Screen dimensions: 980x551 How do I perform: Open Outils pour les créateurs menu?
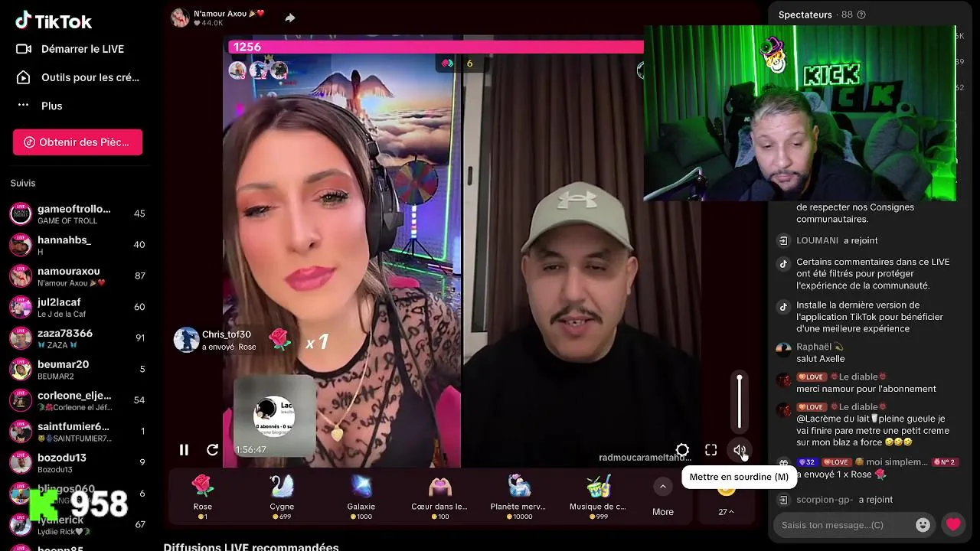tap(78, 77)
